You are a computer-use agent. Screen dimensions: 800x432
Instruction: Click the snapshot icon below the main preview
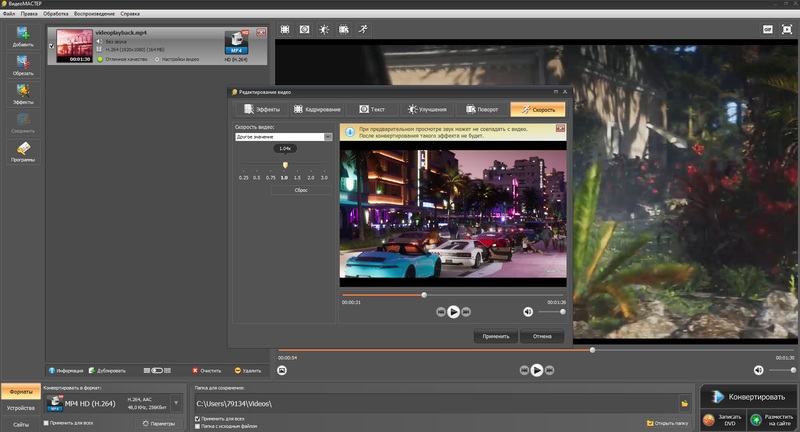coord(282,370)
